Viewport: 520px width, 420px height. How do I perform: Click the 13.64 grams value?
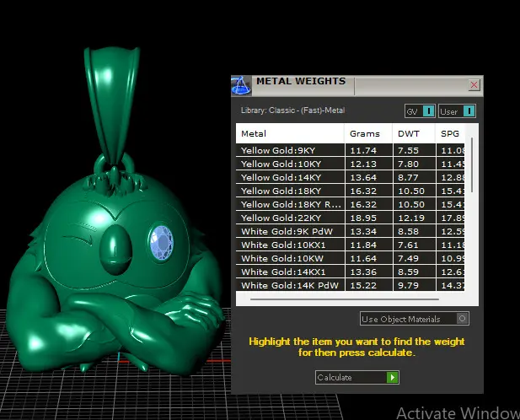(363, 178)
